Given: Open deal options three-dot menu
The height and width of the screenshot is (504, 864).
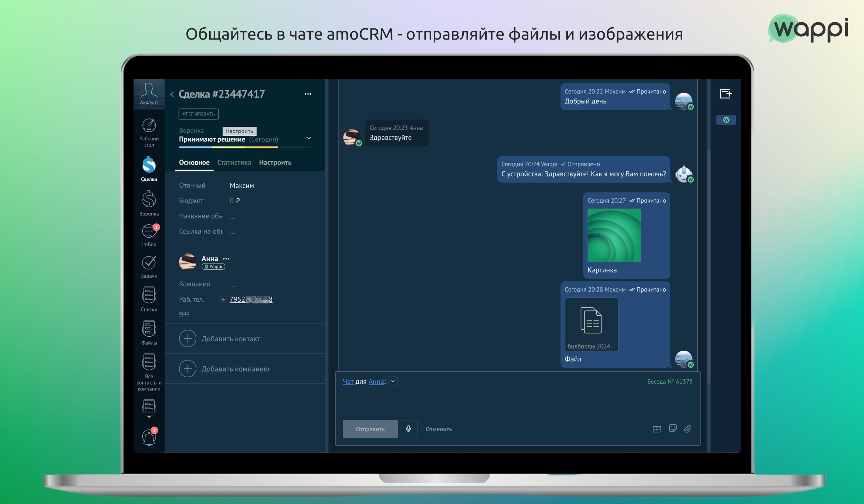Looking at the screenshot, I should coord(308,94).
